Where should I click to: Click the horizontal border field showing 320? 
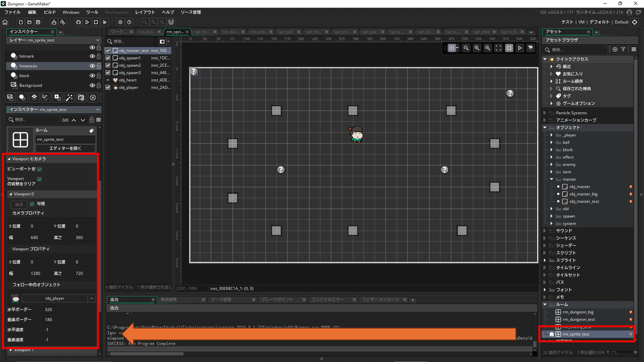pos(52,309)
